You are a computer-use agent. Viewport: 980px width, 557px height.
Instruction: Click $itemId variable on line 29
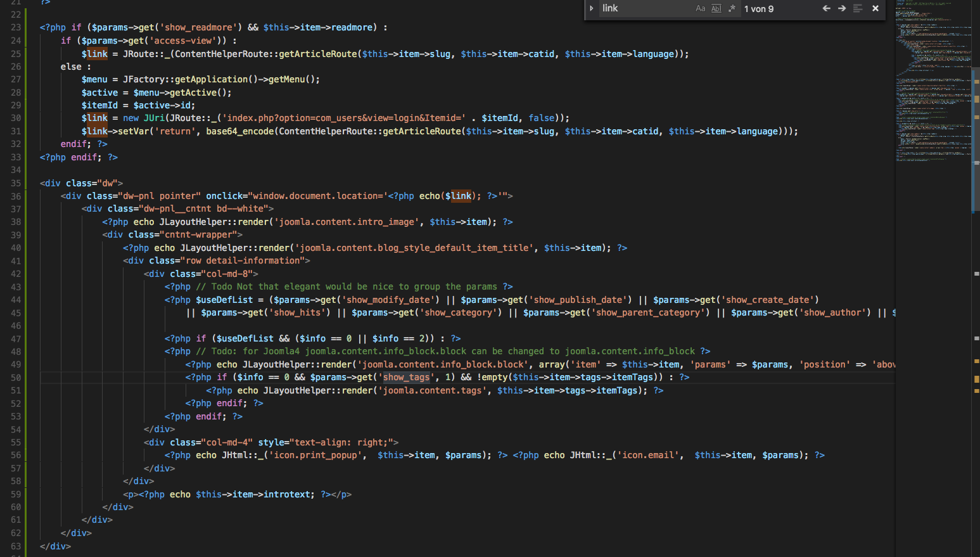coord(99,105)
